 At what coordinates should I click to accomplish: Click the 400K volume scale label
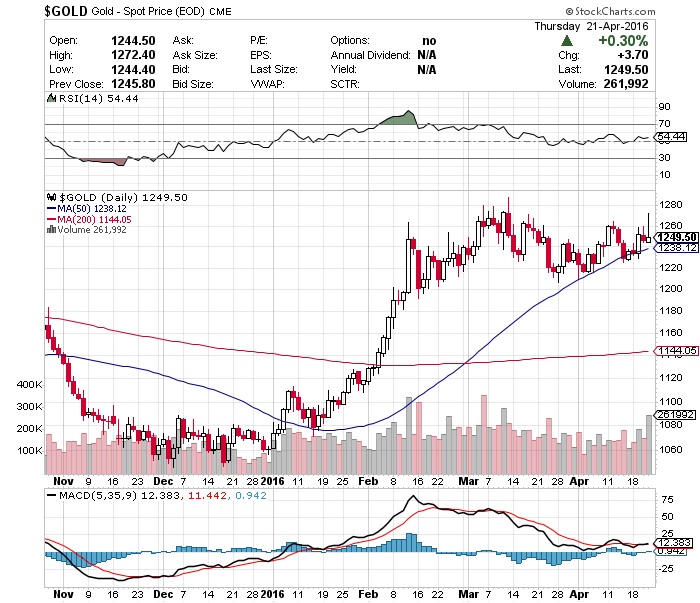coord(29,384)
